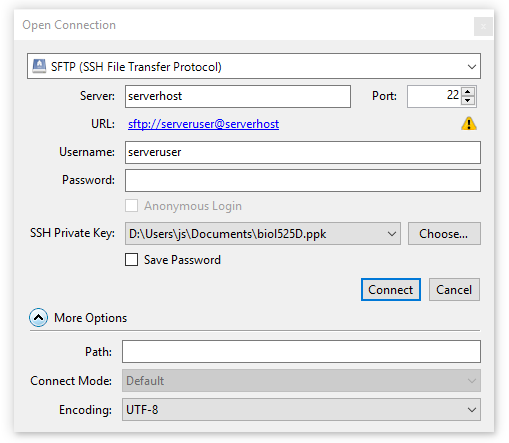Click the Cancel button
The width and height of the screenshot is (509, 443).
454,289
